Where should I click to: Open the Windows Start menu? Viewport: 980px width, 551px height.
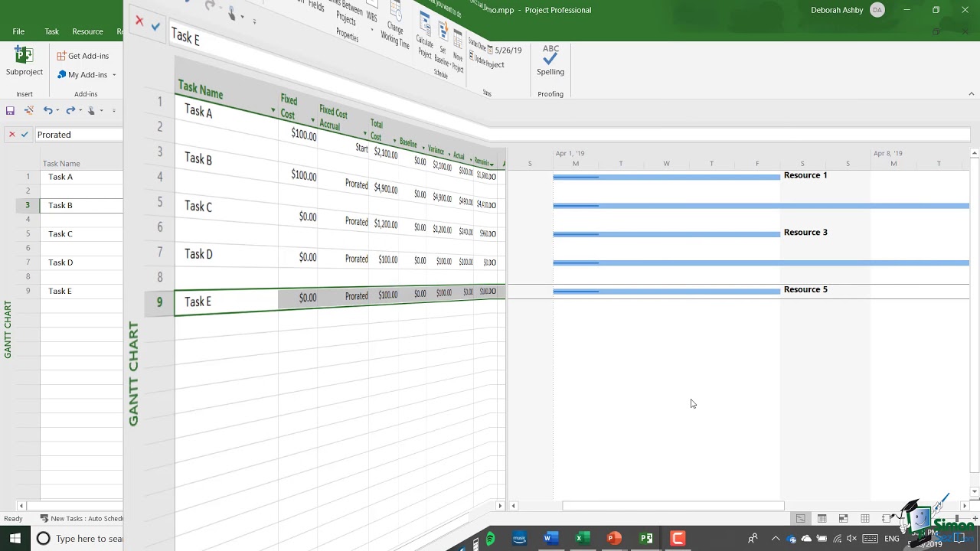point(15,539)
